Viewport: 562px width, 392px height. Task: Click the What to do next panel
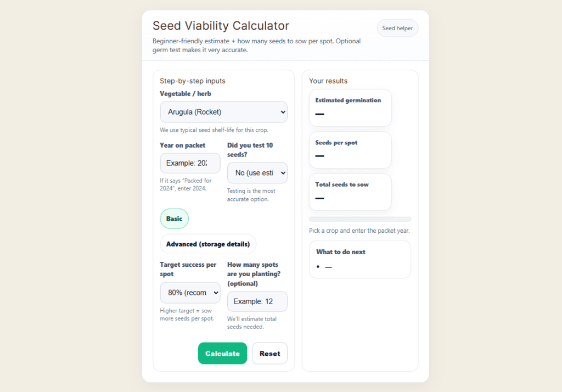(360, 259)
